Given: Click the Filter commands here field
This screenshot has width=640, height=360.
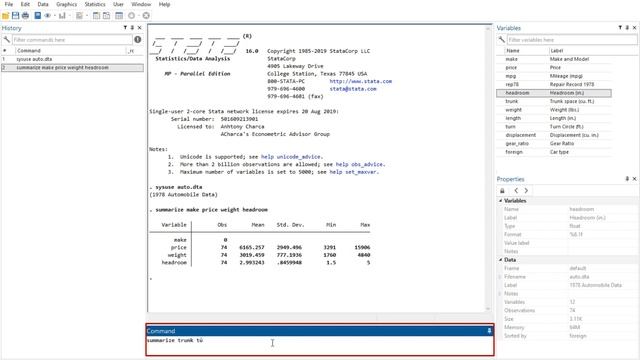Looking at the screenshot, I should click(x=72, y=40).
